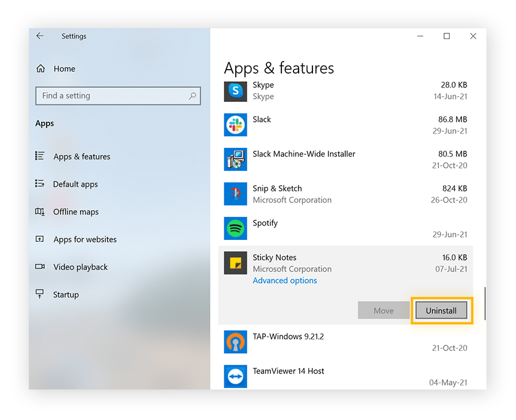Click the TeamViewer 14 Host icon

pyautogui.click(x=235, y=376)
